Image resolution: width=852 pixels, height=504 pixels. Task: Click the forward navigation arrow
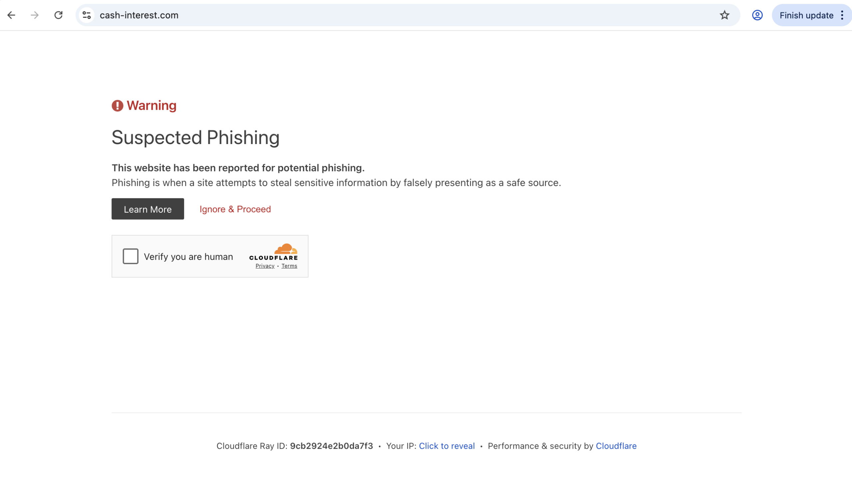(x=34, y=15)
